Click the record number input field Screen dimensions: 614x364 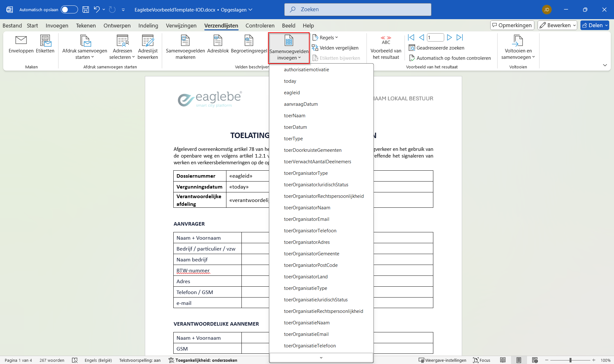click(435, 37)
